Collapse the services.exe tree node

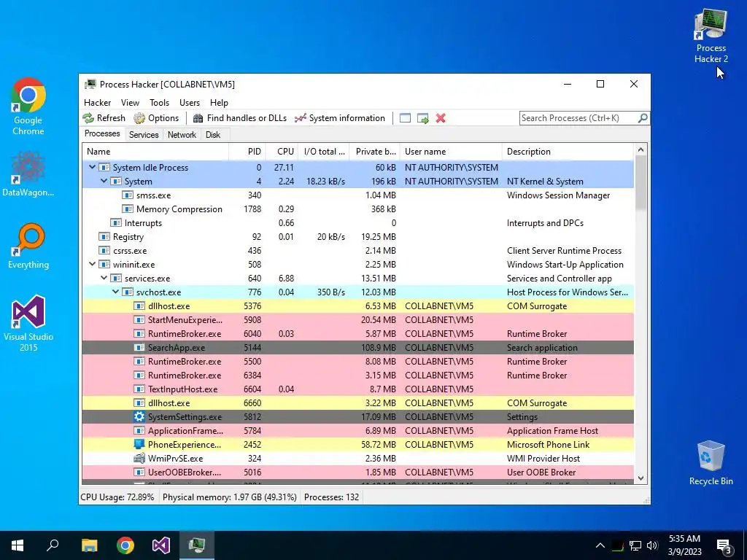point(104,278)
